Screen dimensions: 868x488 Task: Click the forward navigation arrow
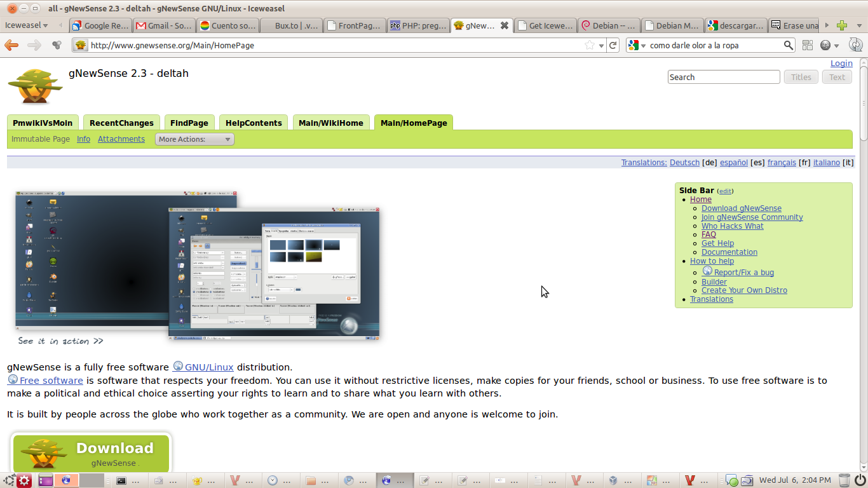click(34, 45)
